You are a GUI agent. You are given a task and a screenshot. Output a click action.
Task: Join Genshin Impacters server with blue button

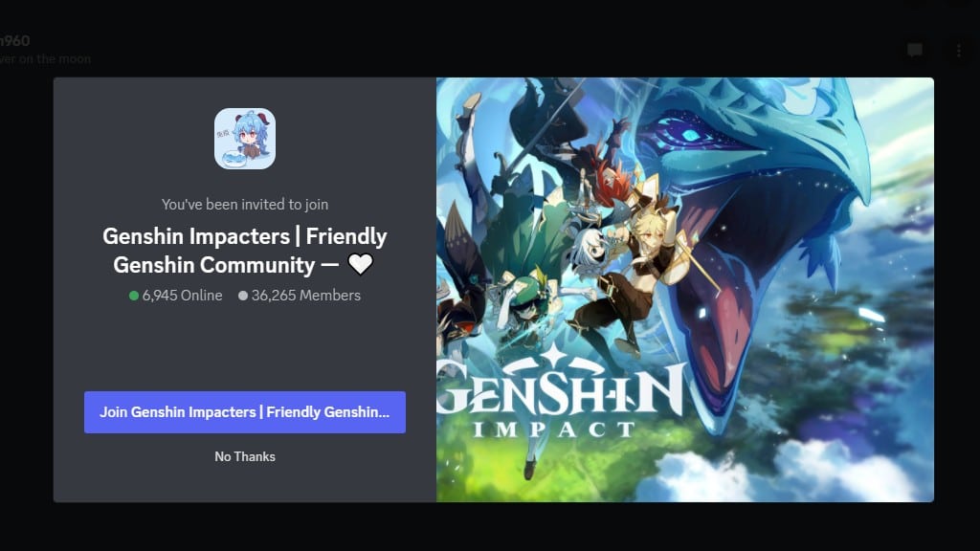click(245, 412)
